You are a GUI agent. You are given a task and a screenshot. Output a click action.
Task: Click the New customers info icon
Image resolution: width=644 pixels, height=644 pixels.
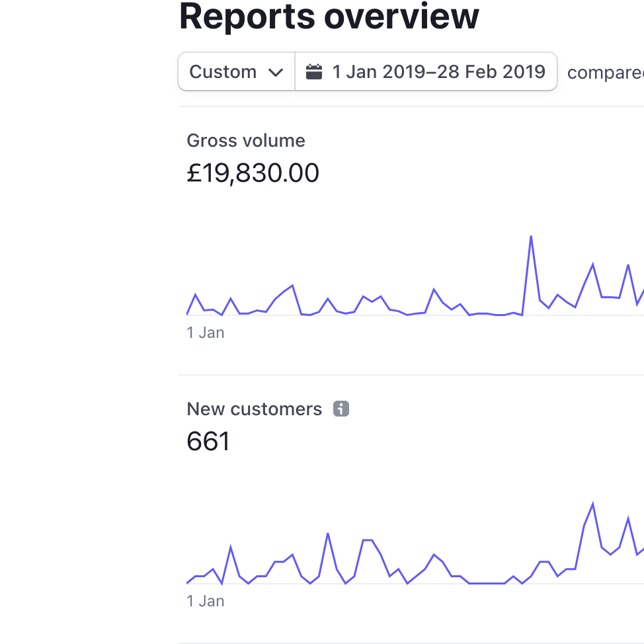341,409
